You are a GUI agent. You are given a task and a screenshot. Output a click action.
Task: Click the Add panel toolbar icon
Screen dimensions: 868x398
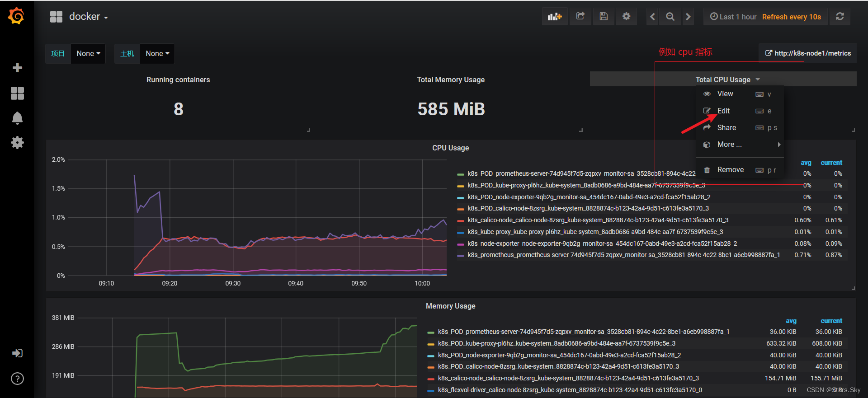point(554,17)
